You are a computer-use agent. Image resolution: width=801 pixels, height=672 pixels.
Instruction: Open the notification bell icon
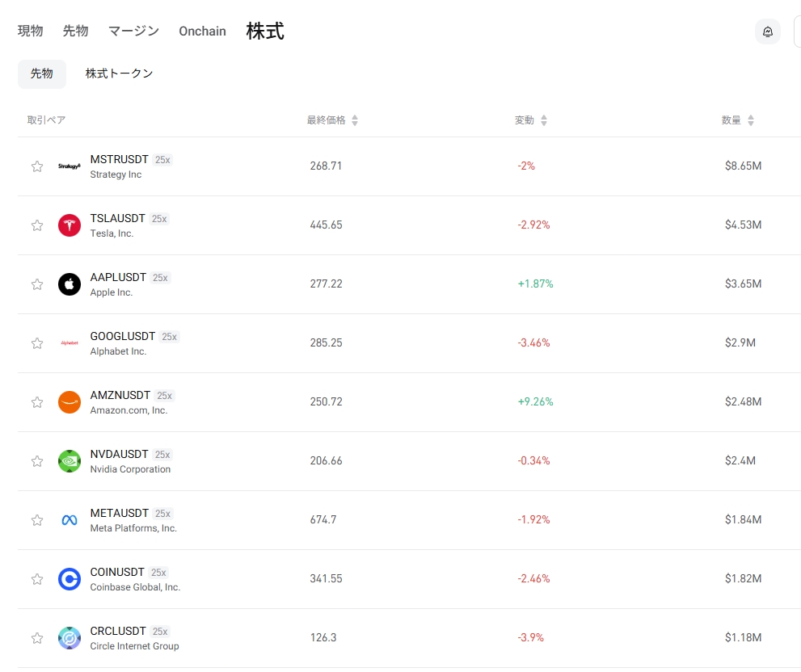pyautogui.click(x=767, y=31)
